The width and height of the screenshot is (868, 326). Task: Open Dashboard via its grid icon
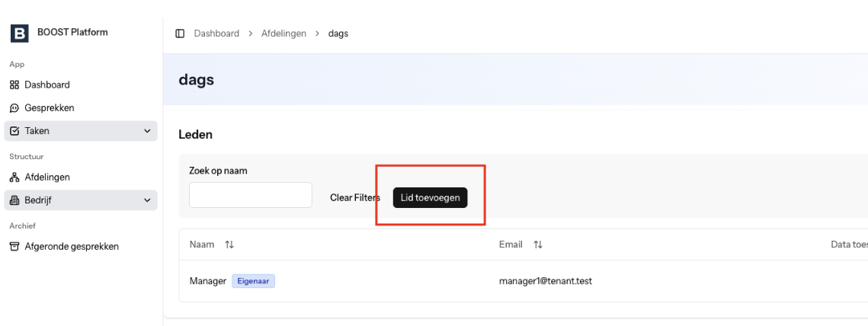(15, 85)
